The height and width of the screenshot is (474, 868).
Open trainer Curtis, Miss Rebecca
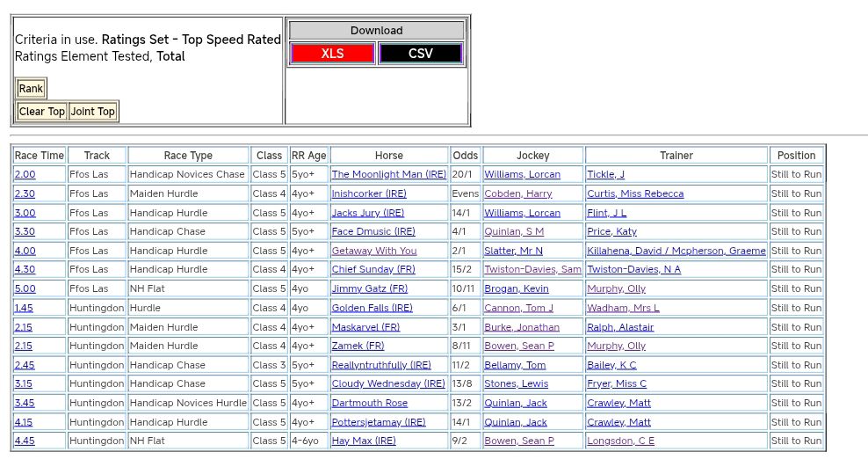click(x=634, y=194)
